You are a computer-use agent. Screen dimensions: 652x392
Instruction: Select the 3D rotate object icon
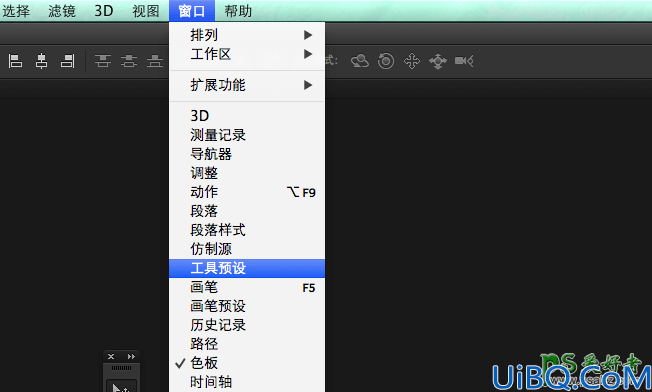360,61
